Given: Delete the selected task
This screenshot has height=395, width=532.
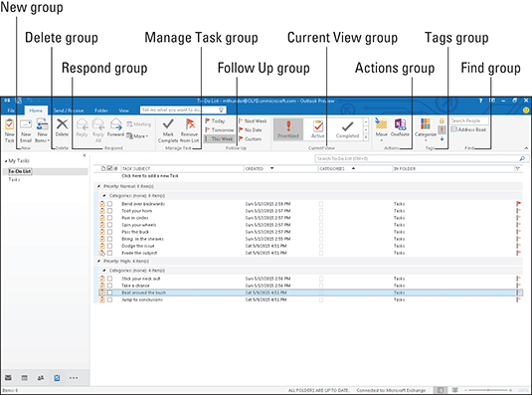Looking at the screenshot, I should pyautogui.click(x=62, y=127).
